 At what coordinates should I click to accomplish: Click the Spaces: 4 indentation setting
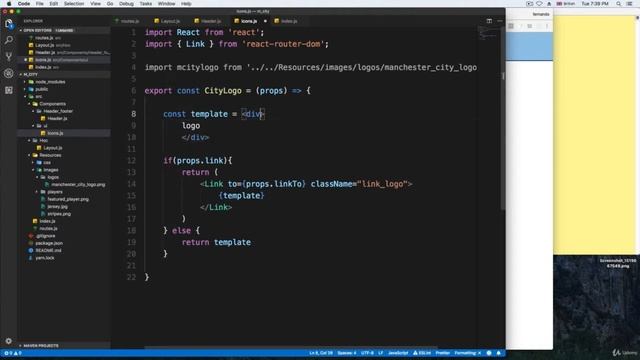[347, 353]
